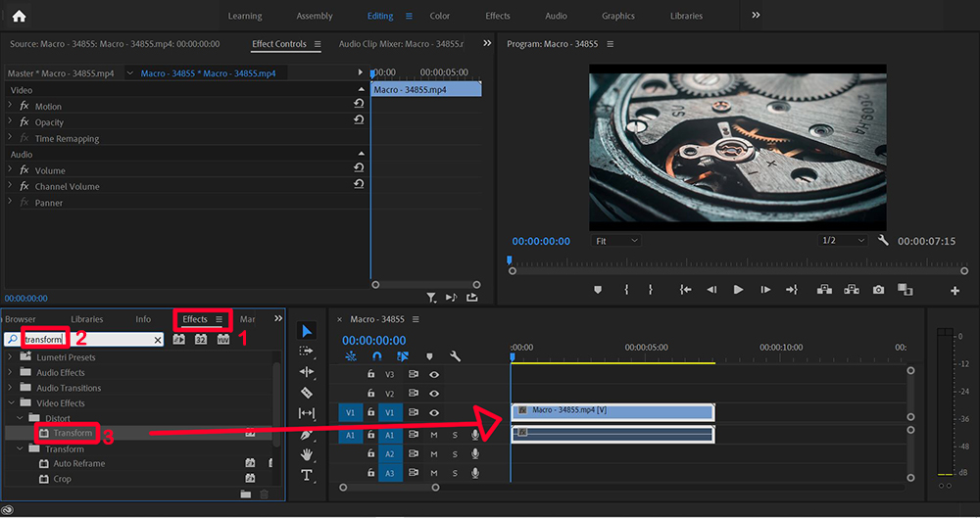The height and width of the screenshot is (518, 980).
Task: Expand the Motion effect properties
Action: coord(11,106)
